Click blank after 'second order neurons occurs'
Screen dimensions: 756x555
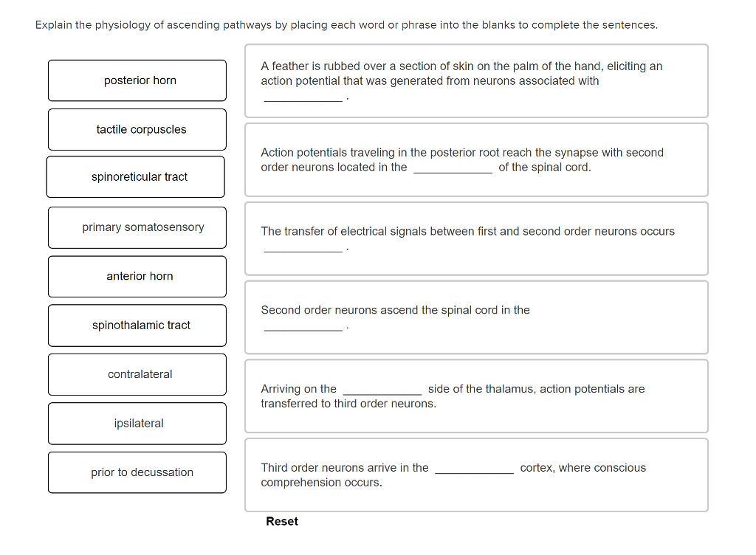click(x=303, y=247)
